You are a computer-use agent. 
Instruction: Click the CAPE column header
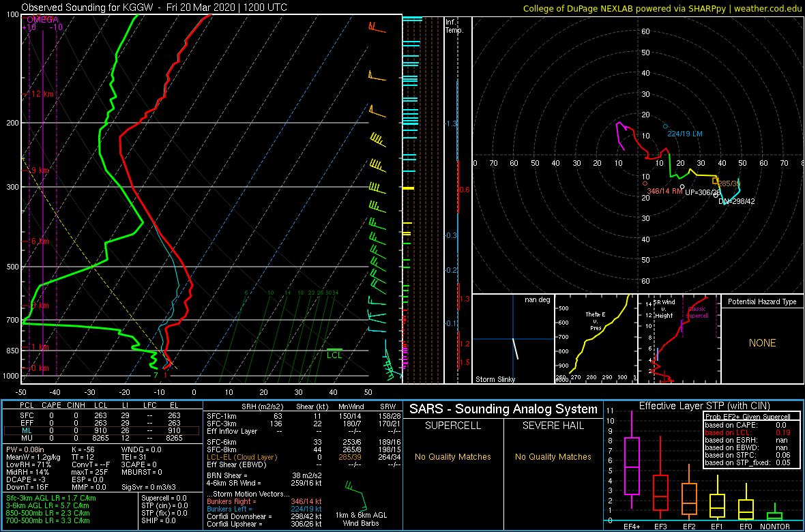click(x=51, y=406)
